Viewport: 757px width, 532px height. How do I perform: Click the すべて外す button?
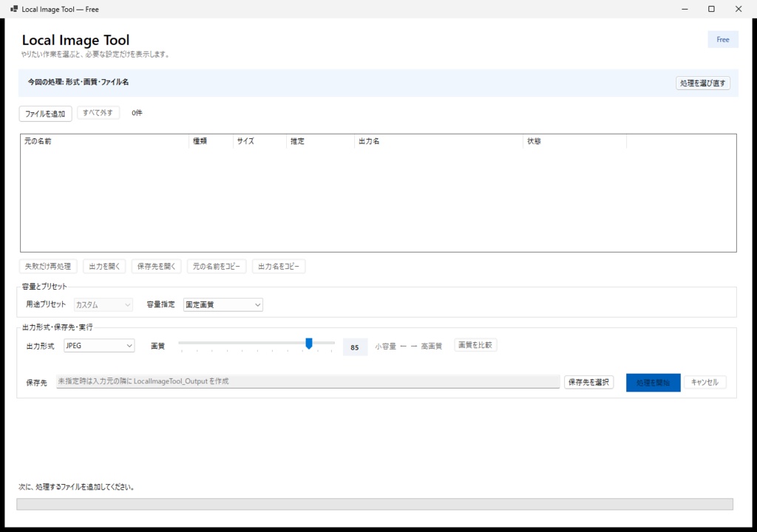[x=98, y=113]
